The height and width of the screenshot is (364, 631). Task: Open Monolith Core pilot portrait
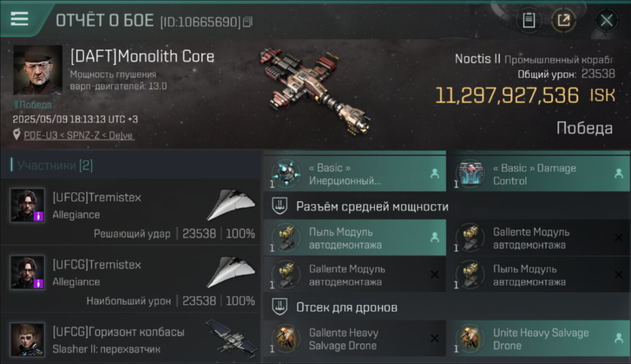pos(37,69)
